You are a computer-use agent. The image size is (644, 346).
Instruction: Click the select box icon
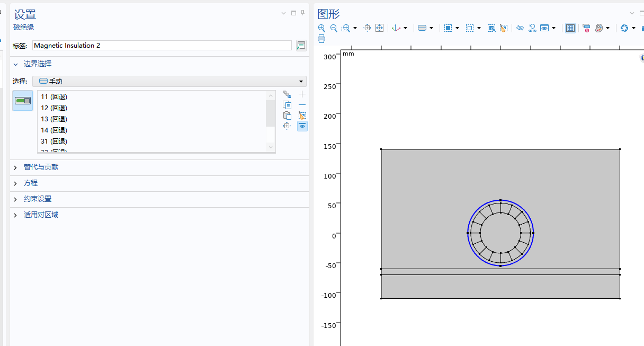point(448,28)
